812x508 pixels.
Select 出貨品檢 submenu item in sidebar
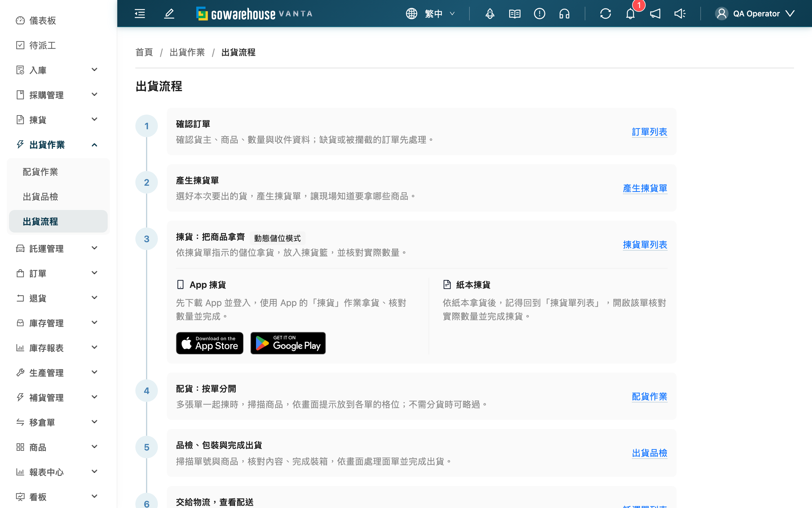pyautogui.click(x=58, y=196)
